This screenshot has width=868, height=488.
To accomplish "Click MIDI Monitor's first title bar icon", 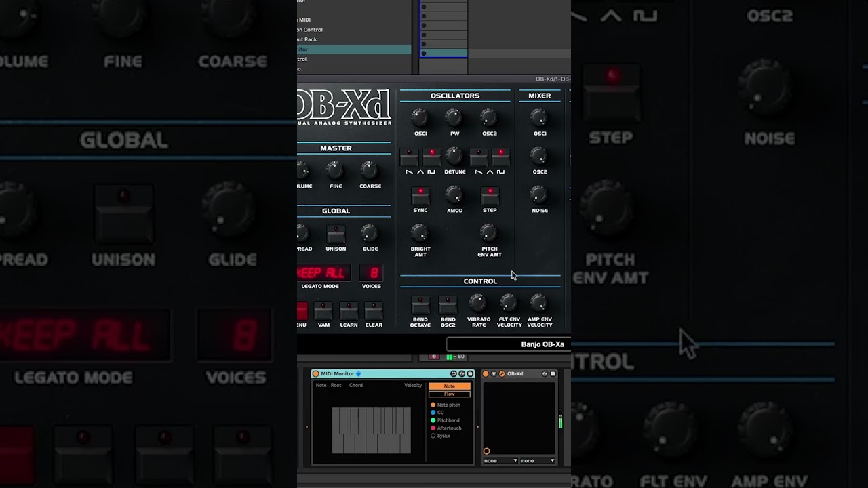I will (x=454, y=374).
